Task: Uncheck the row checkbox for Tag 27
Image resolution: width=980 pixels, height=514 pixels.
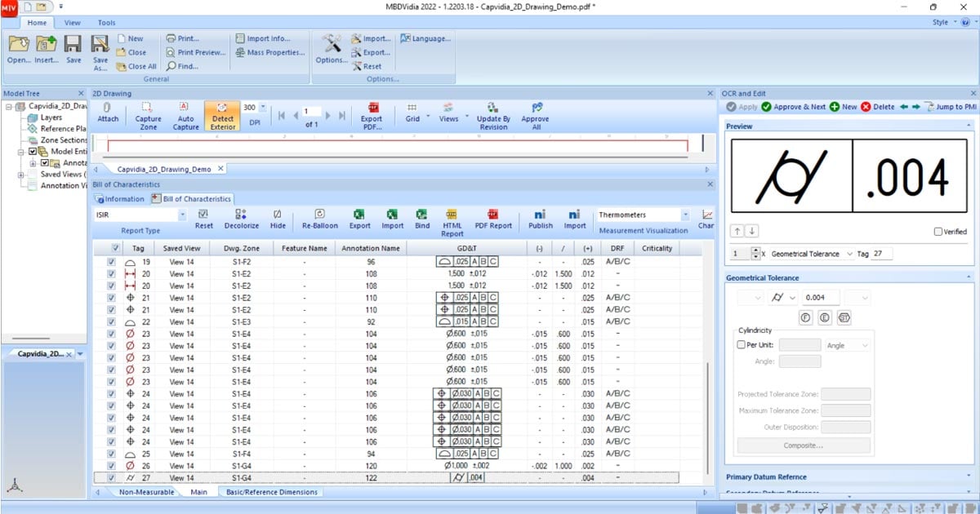Action: 112,479
